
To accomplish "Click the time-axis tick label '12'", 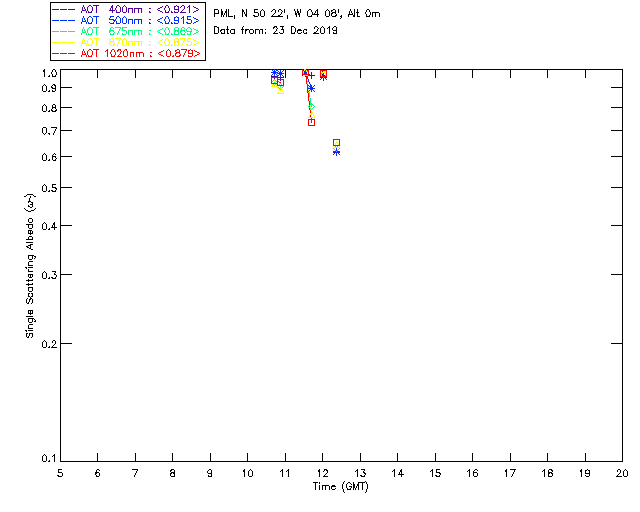I will (x=322, y=473).
